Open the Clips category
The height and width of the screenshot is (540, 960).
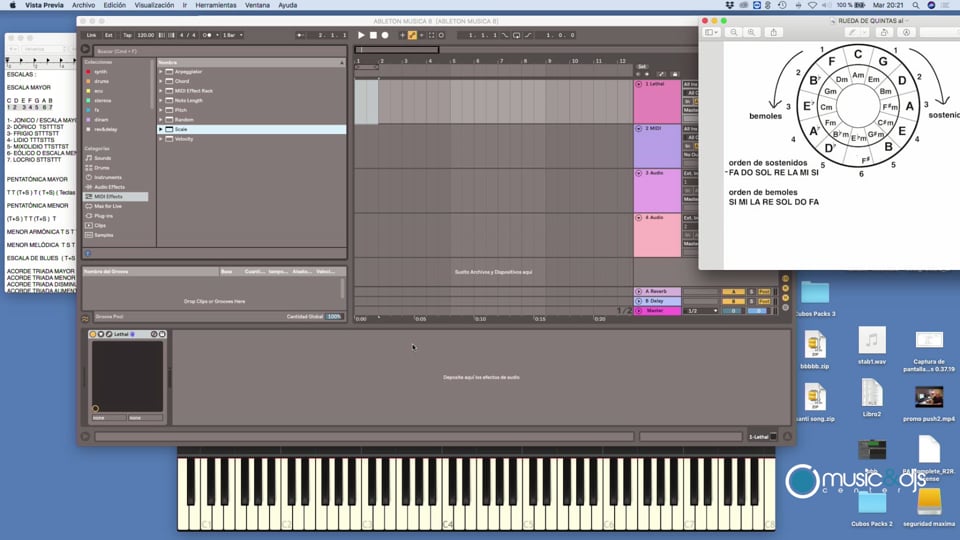[100, 225]
